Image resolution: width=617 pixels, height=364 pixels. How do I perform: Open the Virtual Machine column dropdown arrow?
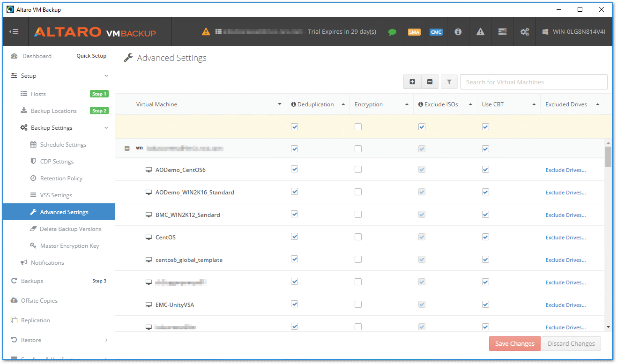click(x=280, y=104)
